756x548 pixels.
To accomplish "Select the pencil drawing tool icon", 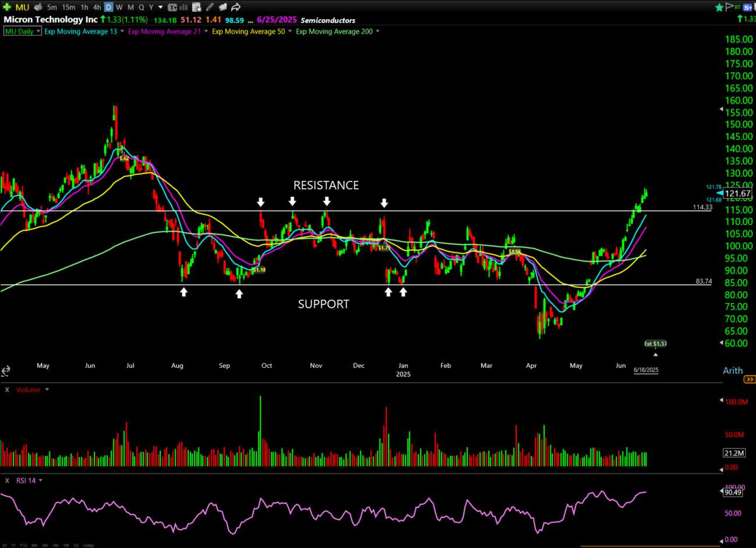I will pos(210,7).
